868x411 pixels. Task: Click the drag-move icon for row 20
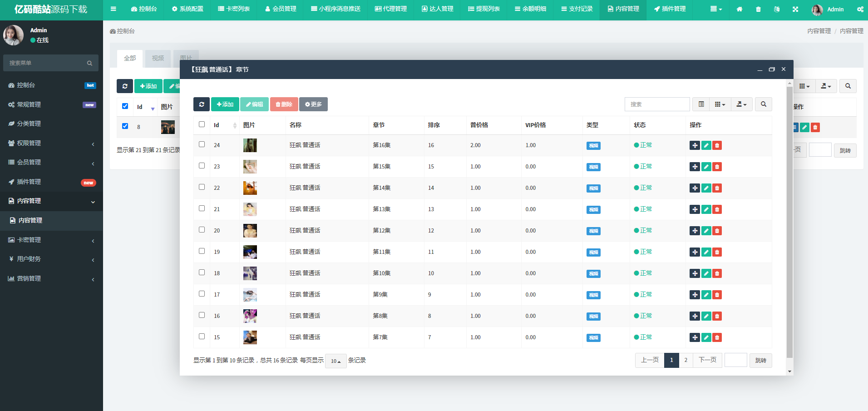[x=695, y=231]
